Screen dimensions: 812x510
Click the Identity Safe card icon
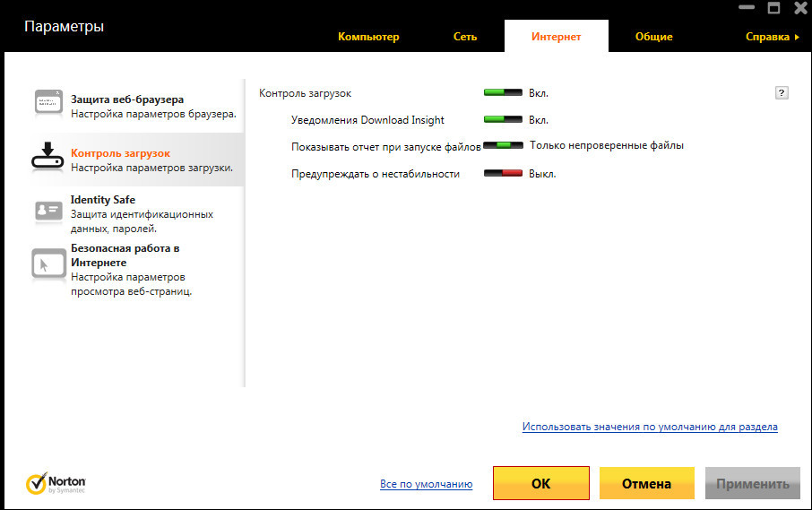click(x=49, y=211)
